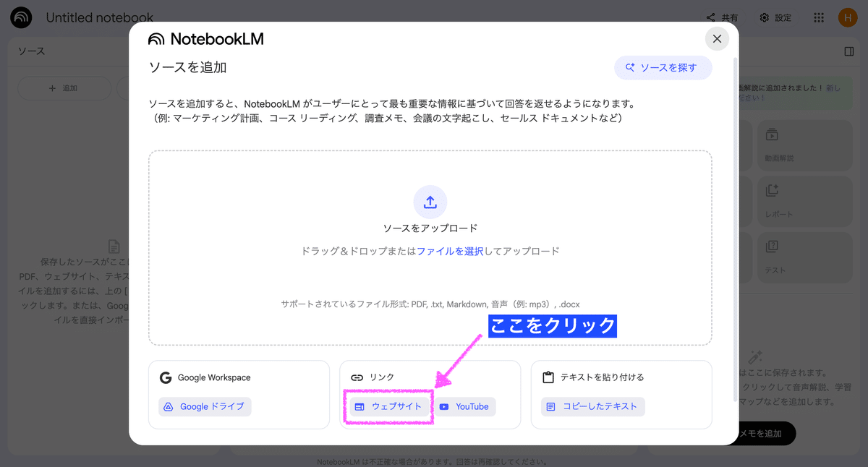Select the 動画解説 icon in the right panel
Image resolution: width=868 pixels, height=467 pixels.
tap(771, 136)
